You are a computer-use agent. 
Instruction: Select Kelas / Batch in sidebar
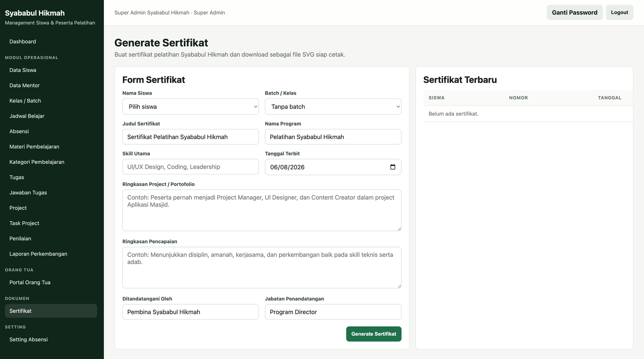point(51,101)
